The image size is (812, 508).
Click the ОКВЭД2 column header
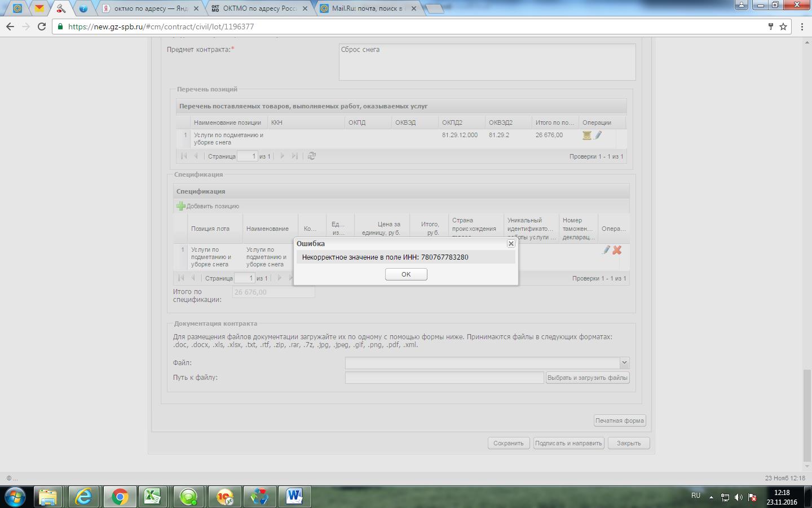click(508, 122)
